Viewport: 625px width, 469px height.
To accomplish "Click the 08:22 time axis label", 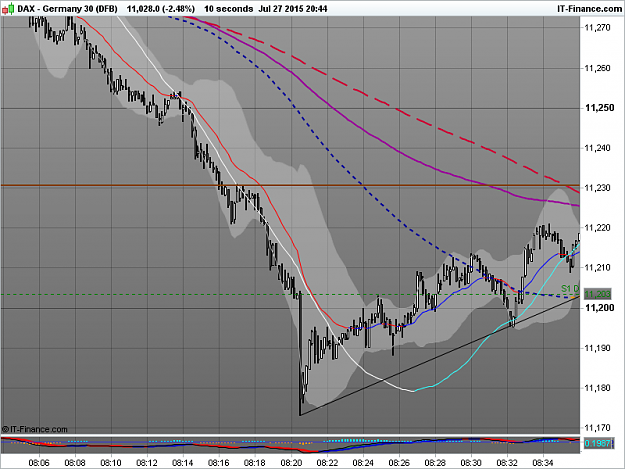I will point(327,463).
